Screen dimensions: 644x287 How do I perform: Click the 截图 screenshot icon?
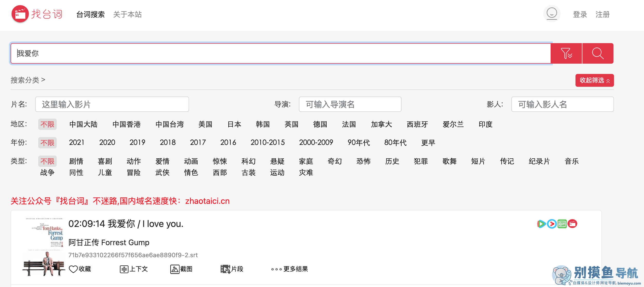point(175,269)
